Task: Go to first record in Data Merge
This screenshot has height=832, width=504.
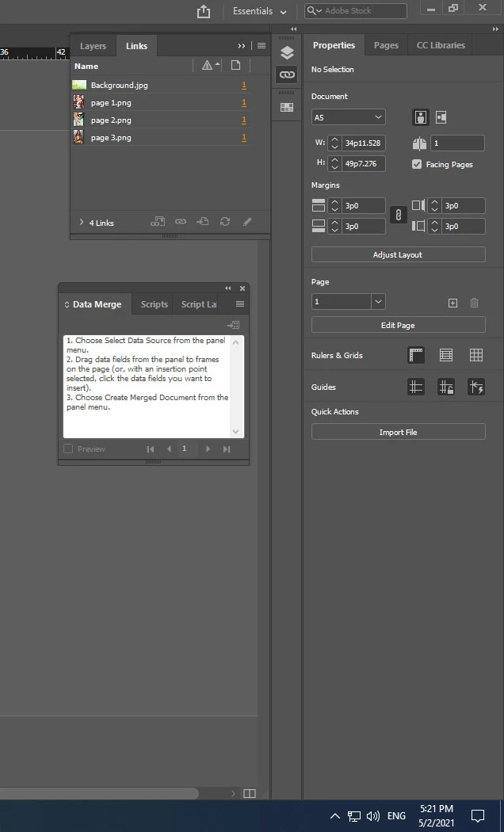Action: click(151, 449)
